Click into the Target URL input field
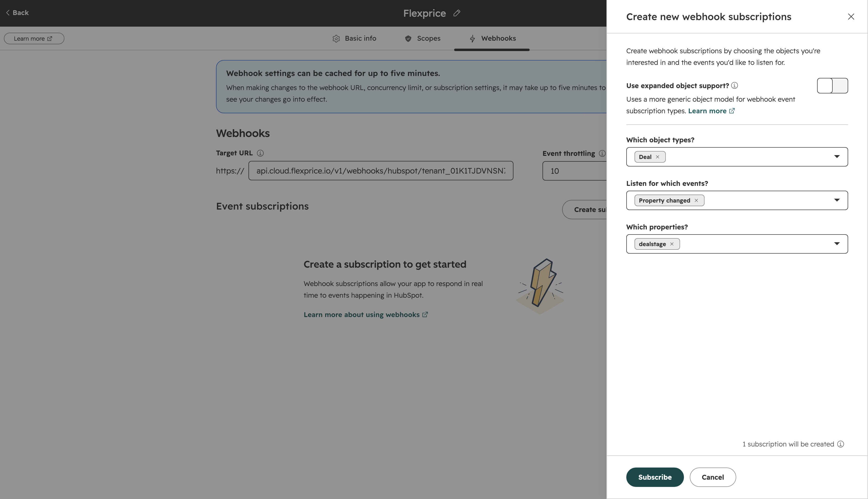This screenshot has width=868, height=499. point(381,171)
